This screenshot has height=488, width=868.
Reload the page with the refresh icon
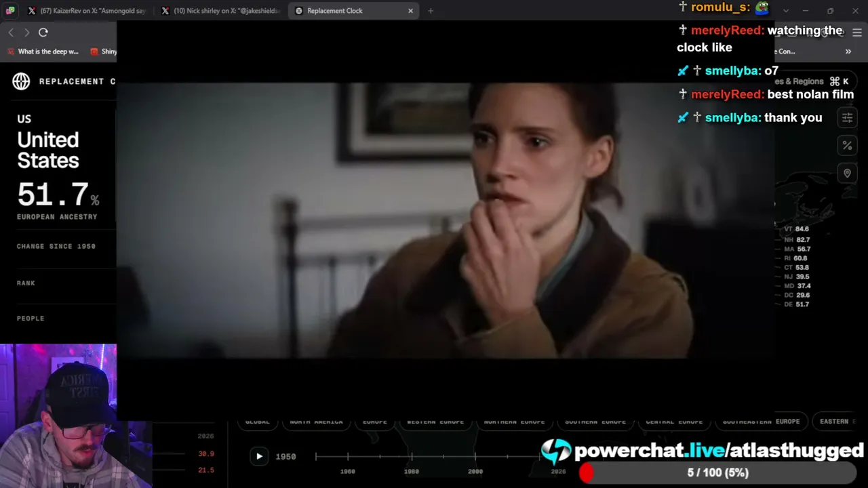click(43, 33)
